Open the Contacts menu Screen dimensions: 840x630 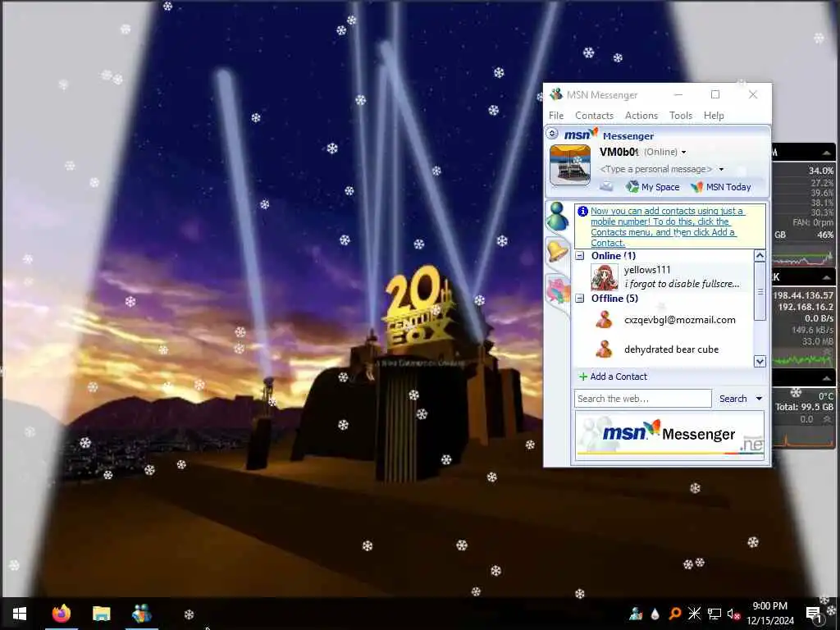click(594, 115)
